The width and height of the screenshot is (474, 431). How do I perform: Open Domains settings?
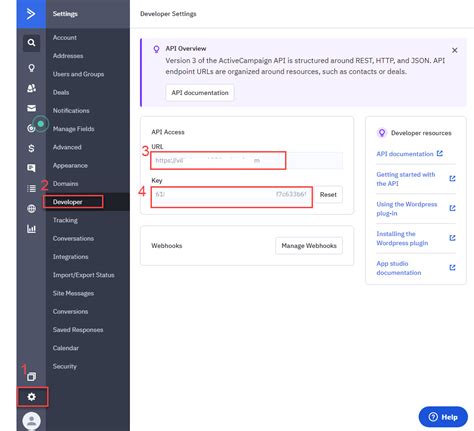[x=66, y=184]
